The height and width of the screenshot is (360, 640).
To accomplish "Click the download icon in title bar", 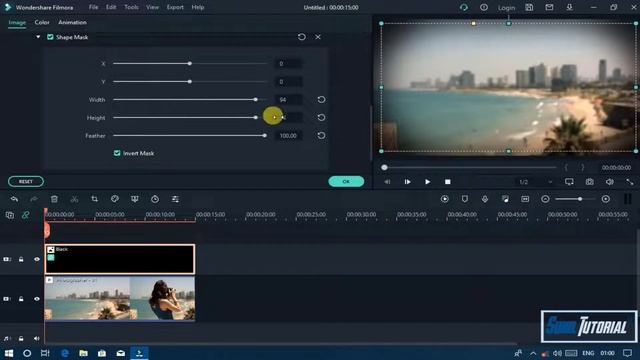I will click(569, 7).
